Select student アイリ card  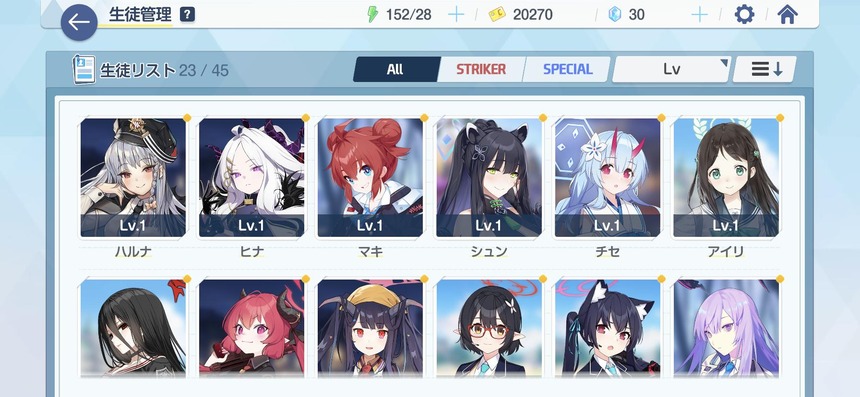[x=726, y=178]
